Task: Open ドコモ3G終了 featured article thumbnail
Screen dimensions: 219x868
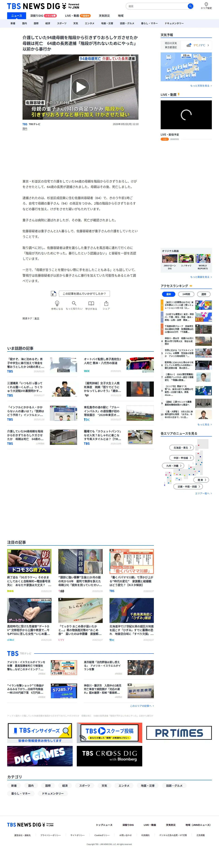Action: [x=29, y=562]
